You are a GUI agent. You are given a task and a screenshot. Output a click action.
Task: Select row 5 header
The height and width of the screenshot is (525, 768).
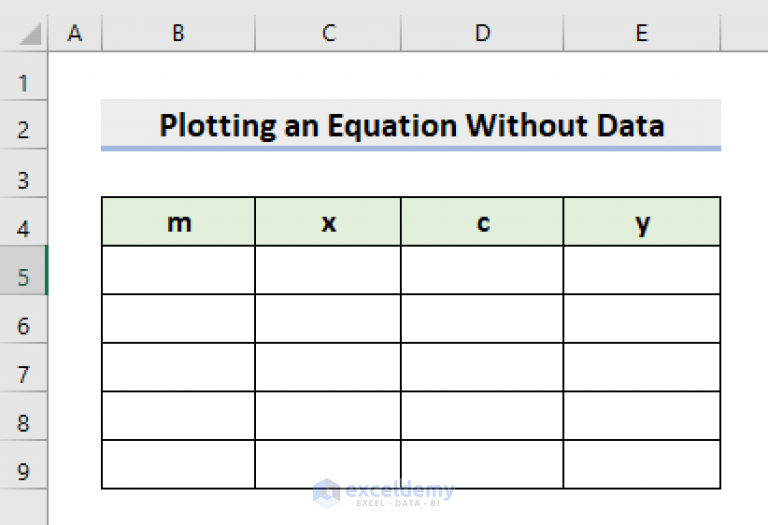click(x=24, y=277)
